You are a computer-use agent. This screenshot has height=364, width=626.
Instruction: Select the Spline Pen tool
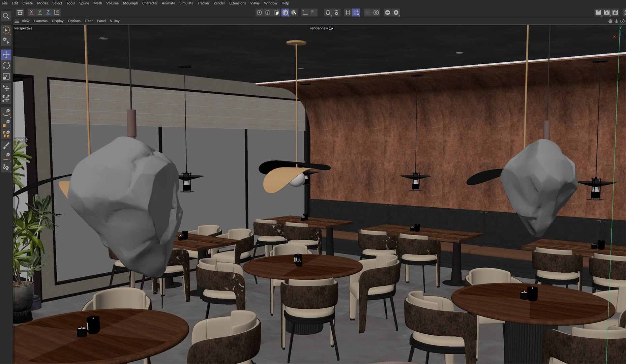pyautogui.click(x=6, y=112)
